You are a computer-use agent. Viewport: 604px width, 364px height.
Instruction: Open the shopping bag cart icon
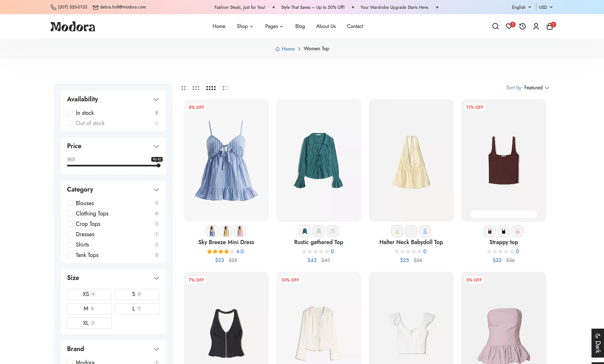click(x=549, y=26)
